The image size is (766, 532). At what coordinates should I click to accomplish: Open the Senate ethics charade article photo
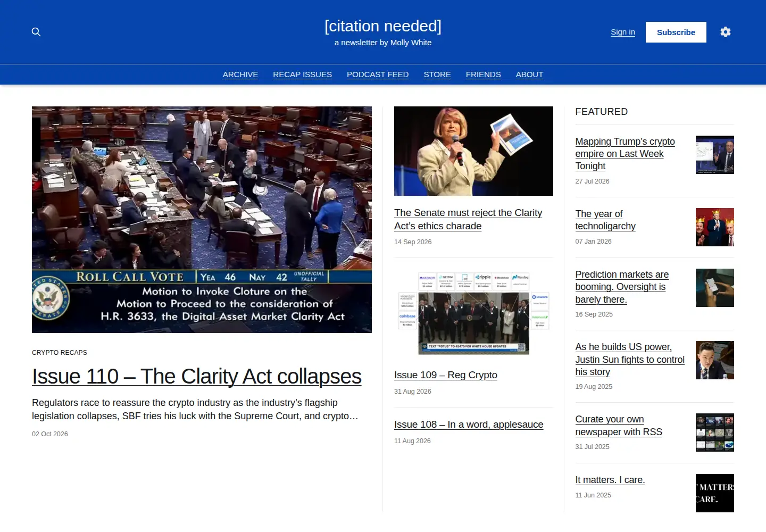pos(473,151)
